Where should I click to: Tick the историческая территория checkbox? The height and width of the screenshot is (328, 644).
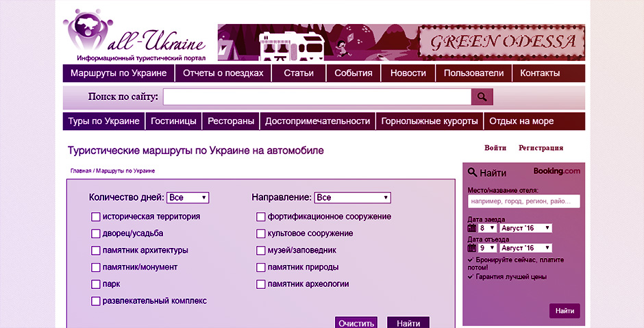(96, 217)
